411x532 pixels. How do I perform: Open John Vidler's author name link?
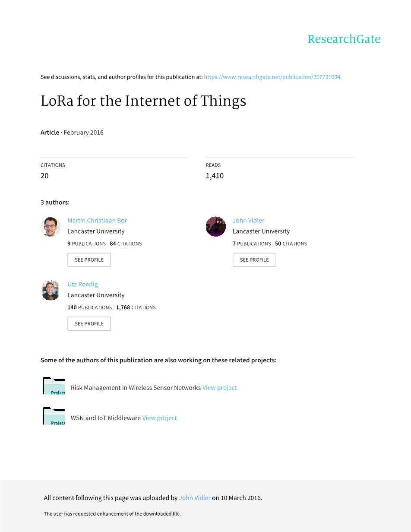248,220
